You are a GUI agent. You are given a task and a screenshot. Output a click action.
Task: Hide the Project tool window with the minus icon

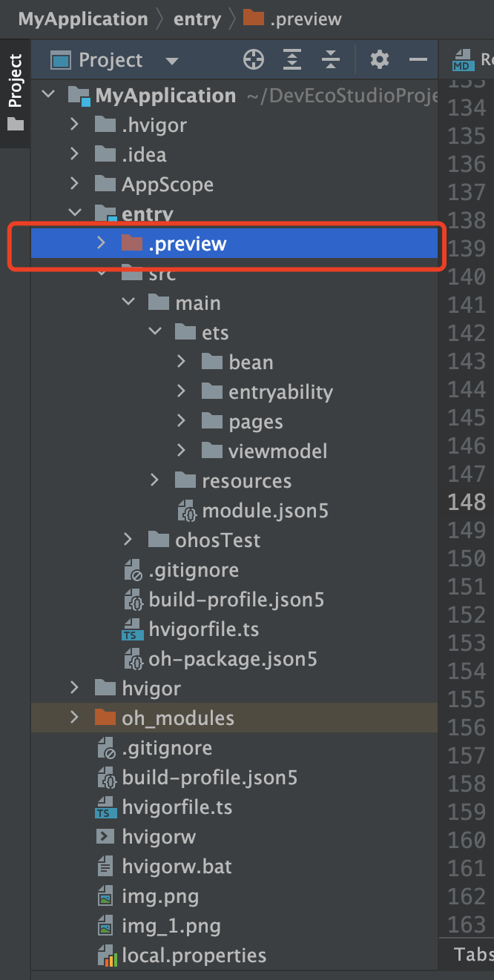click(418, 60)
